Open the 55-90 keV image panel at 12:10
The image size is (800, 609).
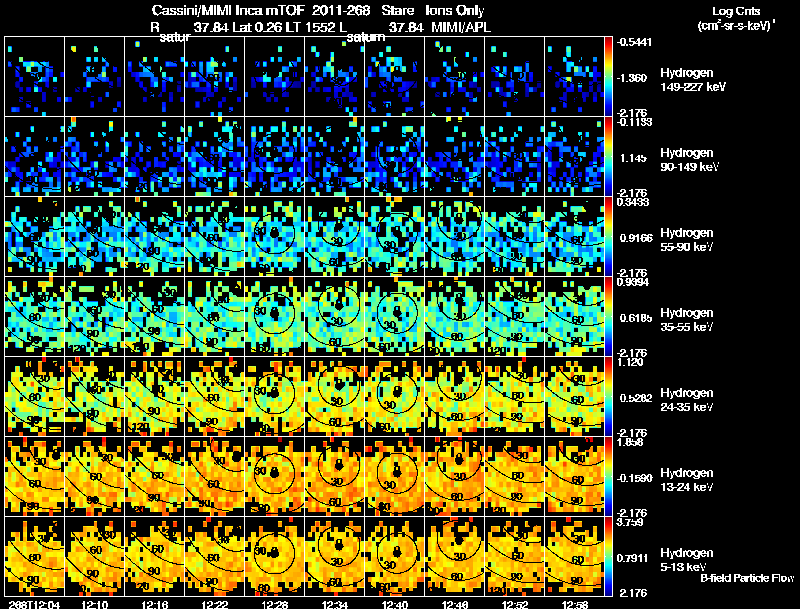pos(94,237)
